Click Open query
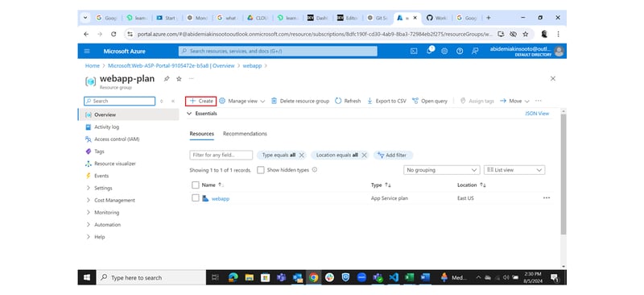The width and height of the screenshot is (644, 295). pyautogui.click(x=430, y=101)
